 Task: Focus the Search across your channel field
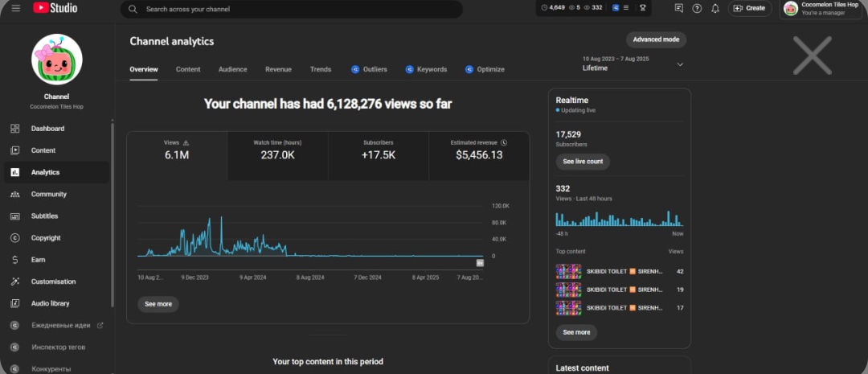tap(292, 9)
